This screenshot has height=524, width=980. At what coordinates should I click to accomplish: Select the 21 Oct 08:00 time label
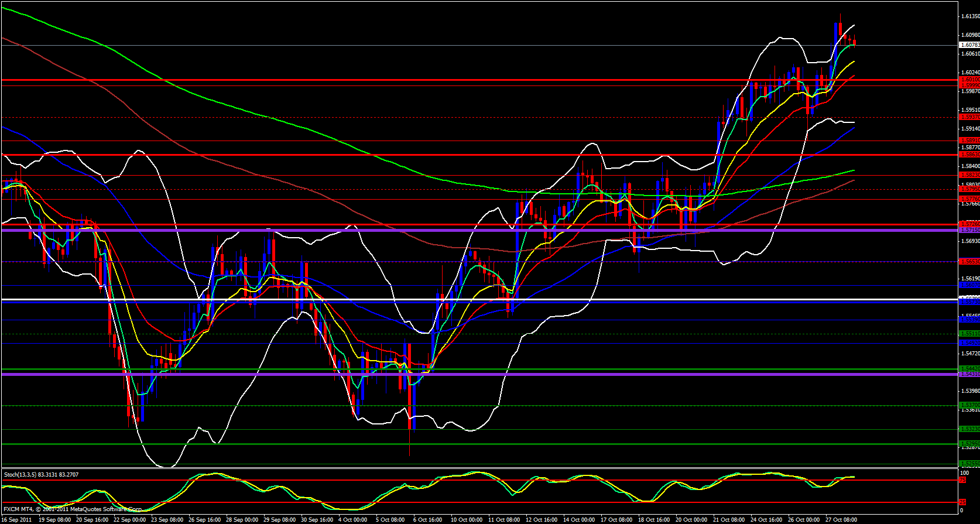click(x=729, y=519)
